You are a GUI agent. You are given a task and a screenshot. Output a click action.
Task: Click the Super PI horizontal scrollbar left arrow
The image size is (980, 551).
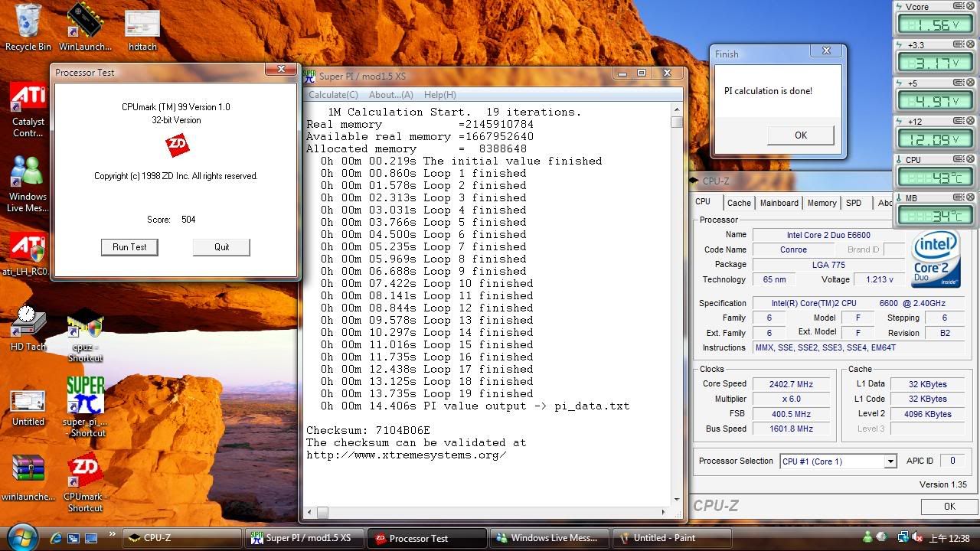310,512
